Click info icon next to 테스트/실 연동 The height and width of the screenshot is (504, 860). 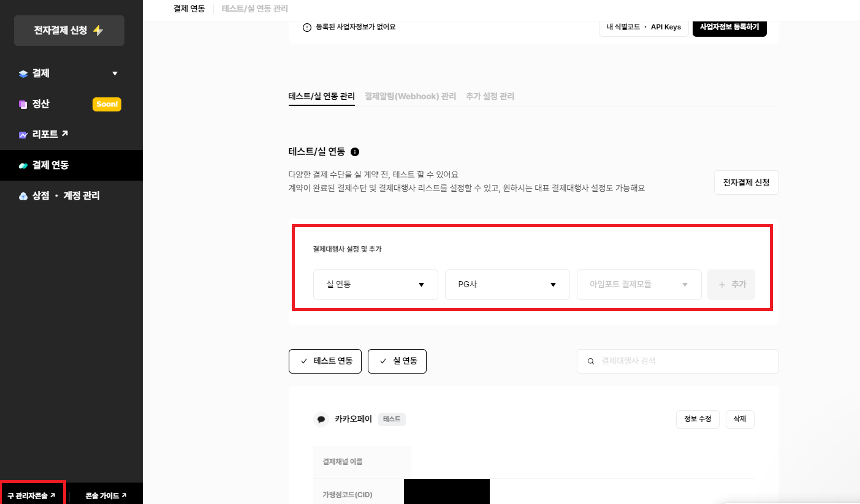coord(355,151)
